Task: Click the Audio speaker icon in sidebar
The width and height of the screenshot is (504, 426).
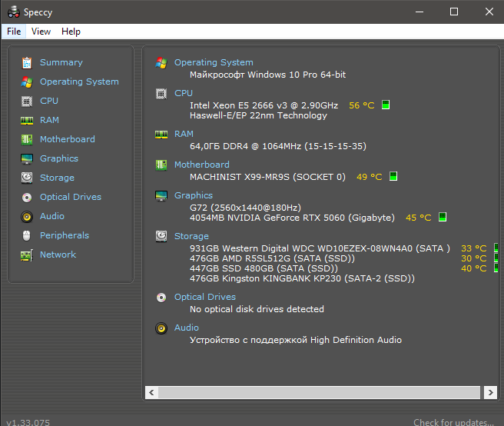Action: tap(27, 217)
